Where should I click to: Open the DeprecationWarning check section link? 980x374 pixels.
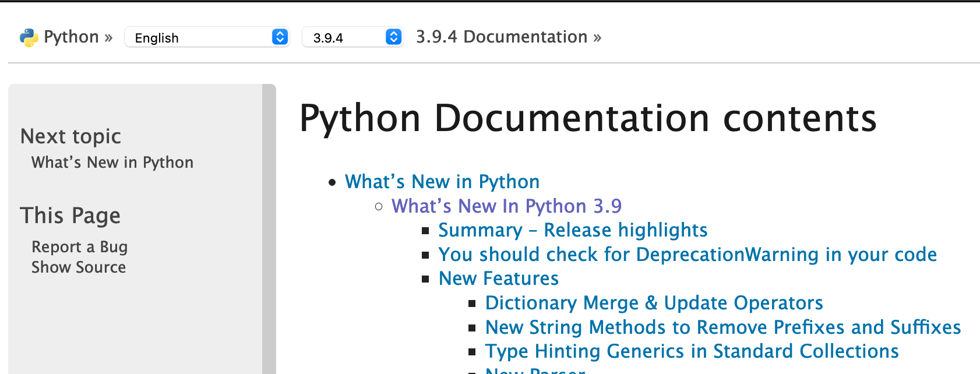pyautogui.click(x=688, y=255)
